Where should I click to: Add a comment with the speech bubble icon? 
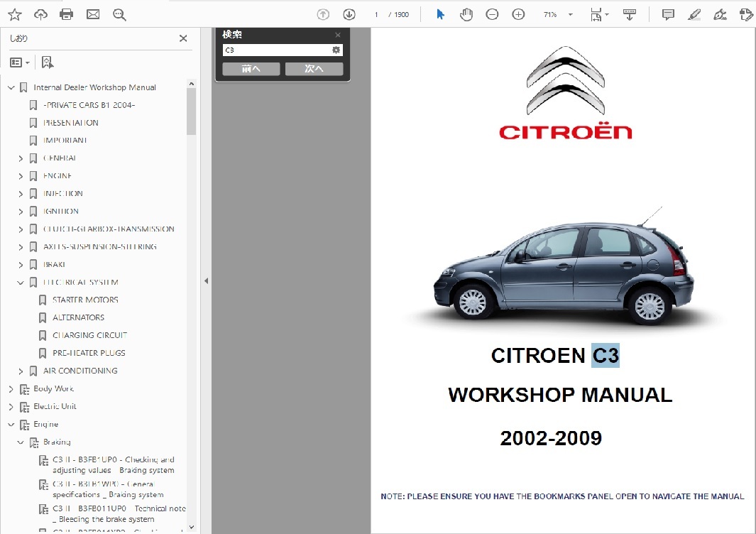pos(668,14)
